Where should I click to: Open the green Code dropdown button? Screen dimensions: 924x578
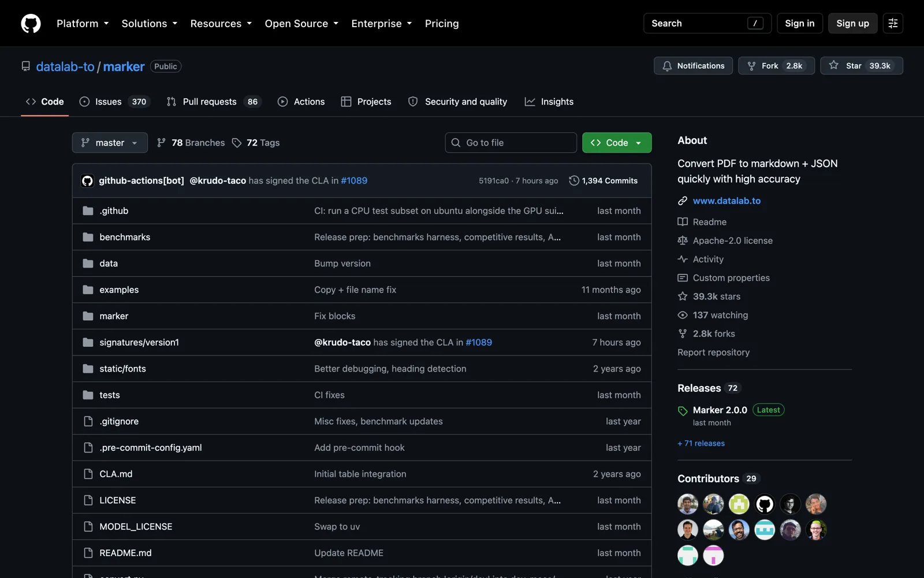point(617,143)
